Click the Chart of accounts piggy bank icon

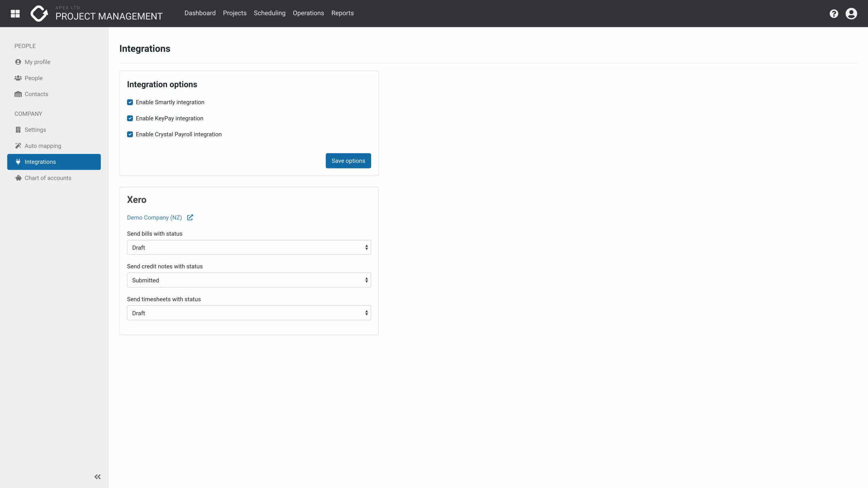coord(18,178)
